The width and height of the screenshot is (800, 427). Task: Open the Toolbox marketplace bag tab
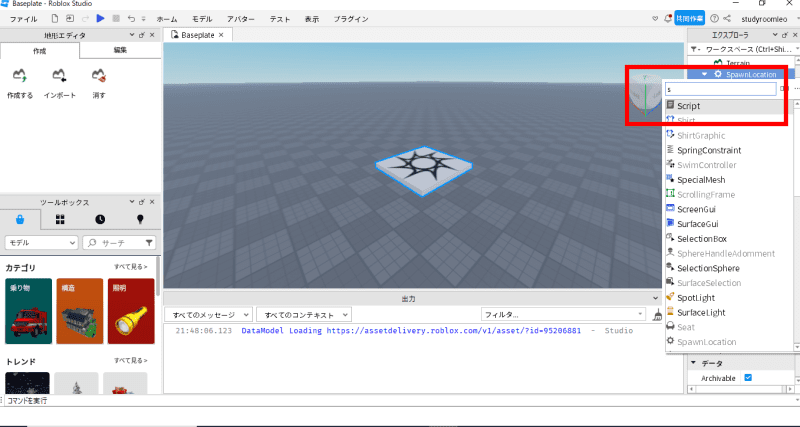(x=21, y=219)
